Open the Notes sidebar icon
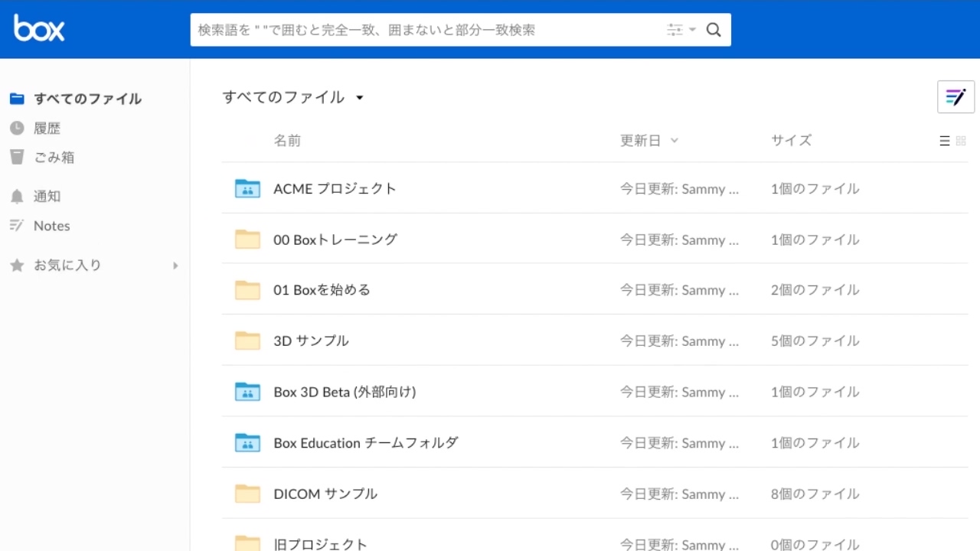The height and width of the screenshot is (551, 980). pos(16,225)
